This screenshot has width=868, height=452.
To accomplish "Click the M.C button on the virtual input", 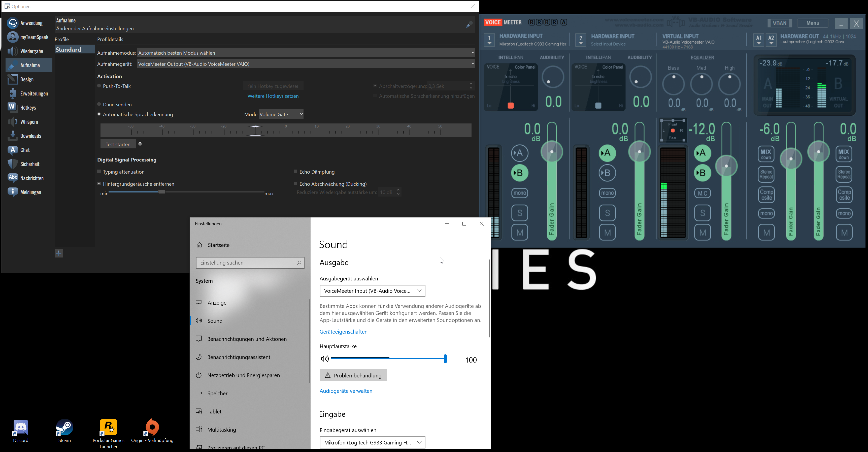I will pyautogui.click(x=703, y=193).
